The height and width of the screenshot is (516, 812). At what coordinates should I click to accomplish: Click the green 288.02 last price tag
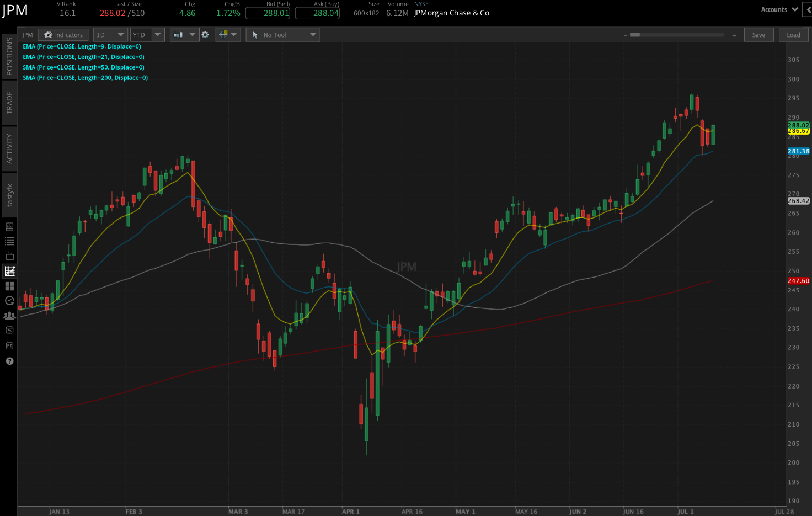pos(798,125)
